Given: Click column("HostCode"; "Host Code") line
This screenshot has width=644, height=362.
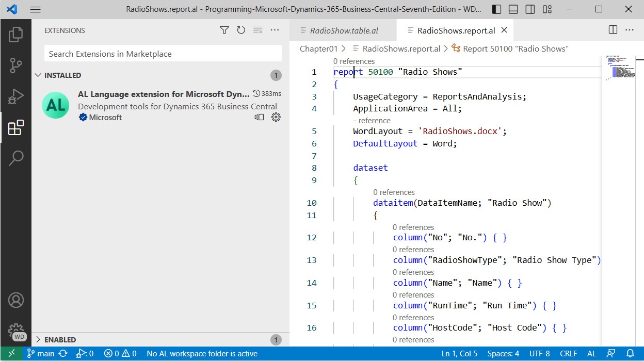Looking at the screenshot, I should [x=480, y=328].
